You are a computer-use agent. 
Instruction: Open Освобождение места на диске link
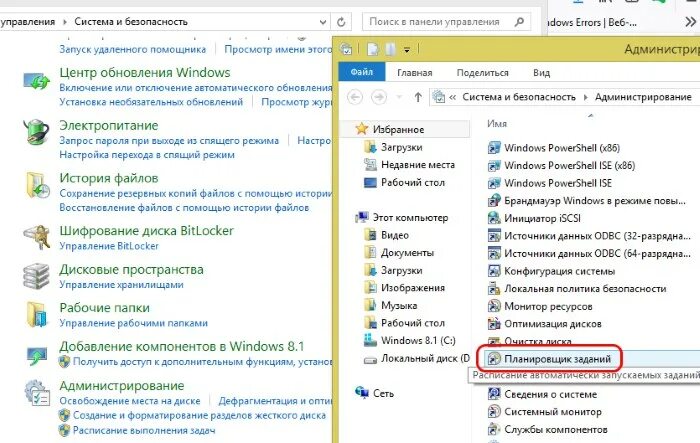pyautogui.click(x=130, y=401)
